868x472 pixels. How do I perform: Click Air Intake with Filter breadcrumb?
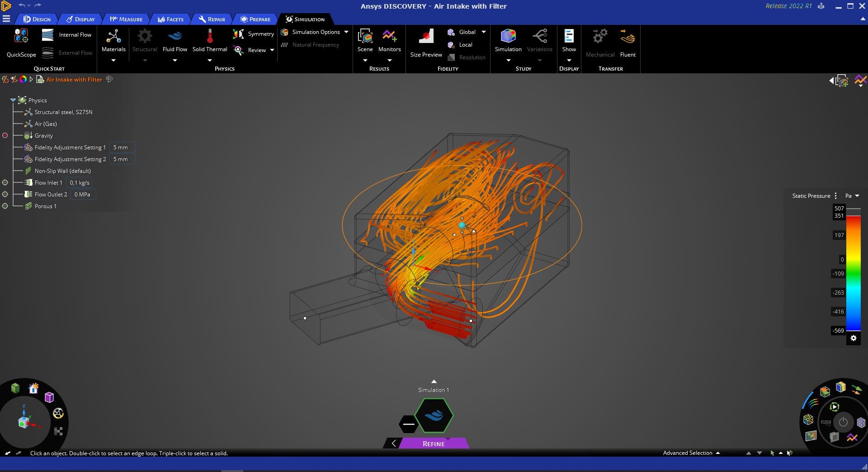point(74,80)
